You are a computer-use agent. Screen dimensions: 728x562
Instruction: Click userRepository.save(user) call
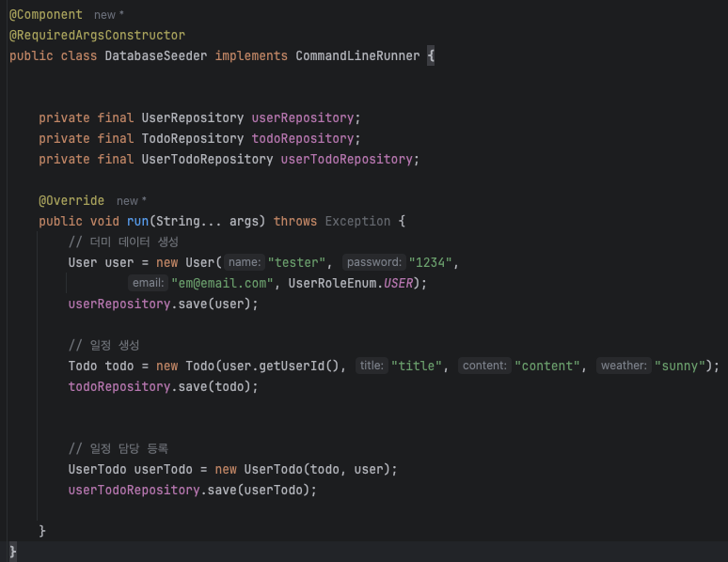click(x=163, y=304)
